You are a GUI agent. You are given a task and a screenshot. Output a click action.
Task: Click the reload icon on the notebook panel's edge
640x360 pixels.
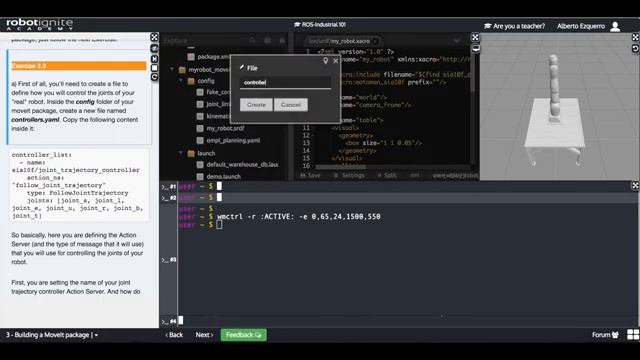[x=154, y=77]
